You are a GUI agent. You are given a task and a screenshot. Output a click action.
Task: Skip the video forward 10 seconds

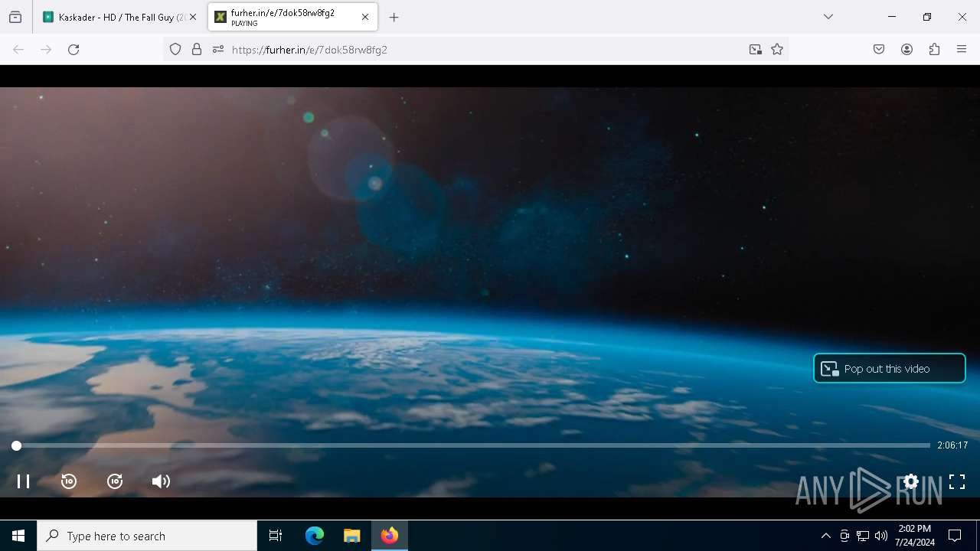click(115, 481)
